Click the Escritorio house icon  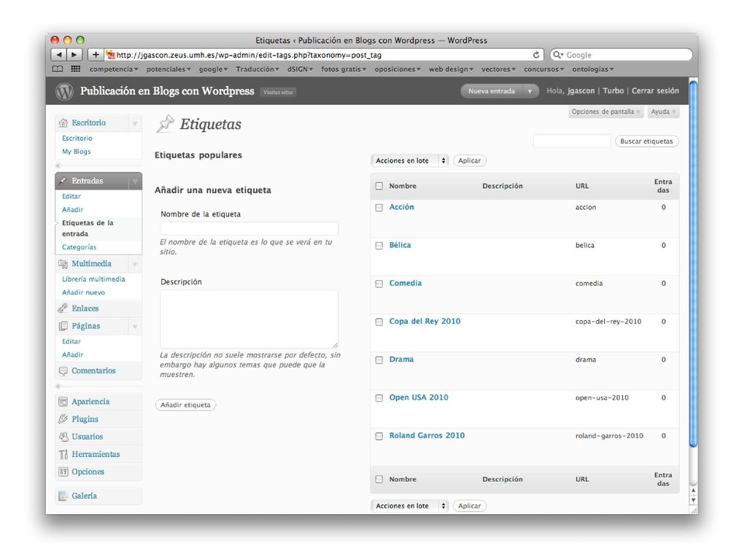tap(63, 122)
